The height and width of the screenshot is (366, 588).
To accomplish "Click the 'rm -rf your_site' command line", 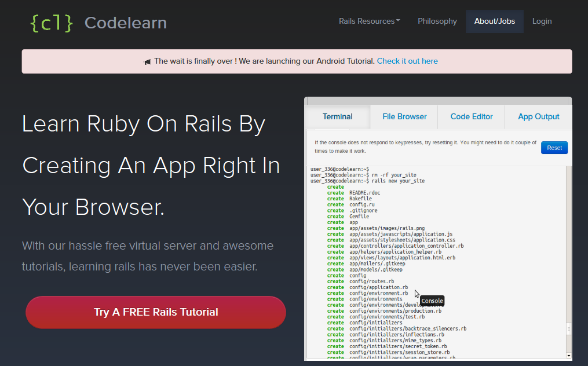I will [x=363, y=175].
